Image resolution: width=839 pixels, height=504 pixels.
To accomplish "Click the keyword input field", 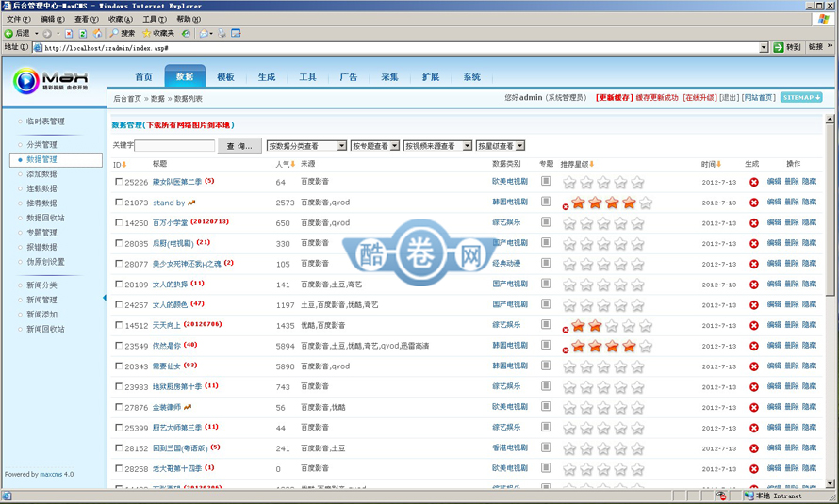I will (x=174, y=145).
